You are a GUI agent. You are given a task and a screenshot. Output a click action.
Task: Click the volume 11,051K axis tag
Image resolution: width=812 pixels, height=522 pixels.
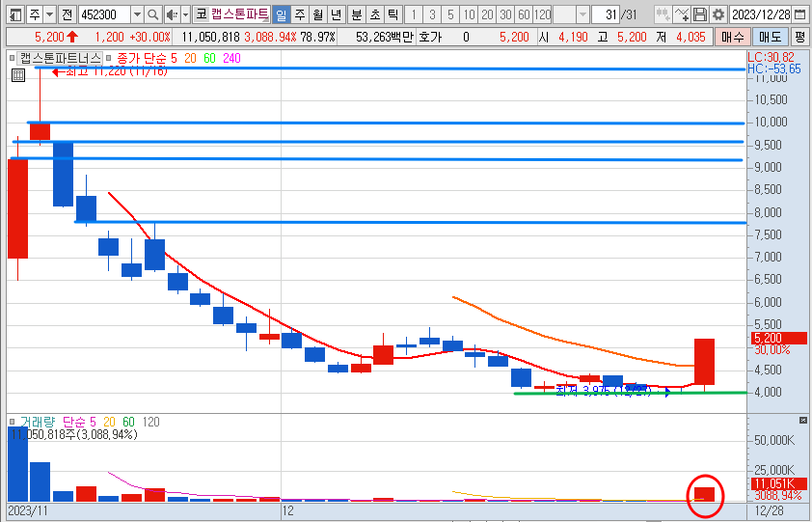pos(778,484)
